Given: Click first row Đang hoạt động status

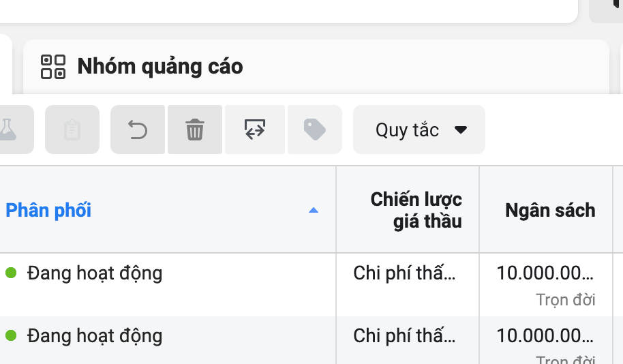Looking at the screenshot, I should coord(95,273).
